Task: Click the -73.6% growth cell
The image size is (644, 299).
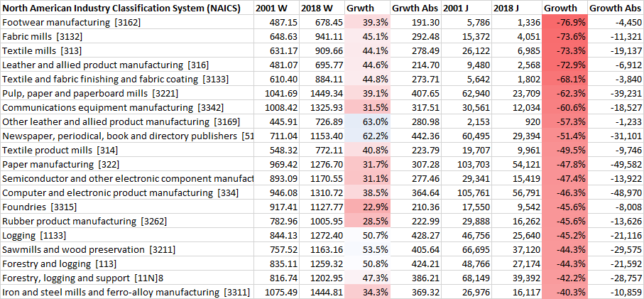Action: click(x=564, y=36)
